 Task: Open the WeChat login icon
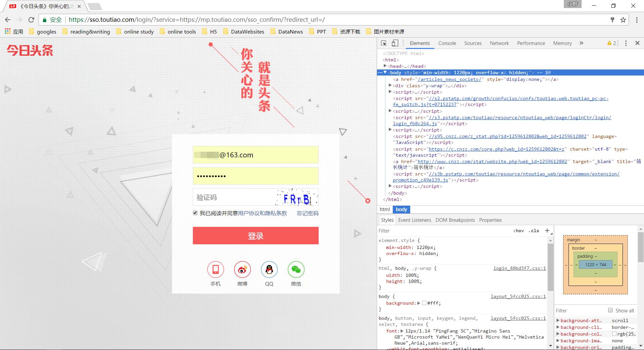pos(296,269)
